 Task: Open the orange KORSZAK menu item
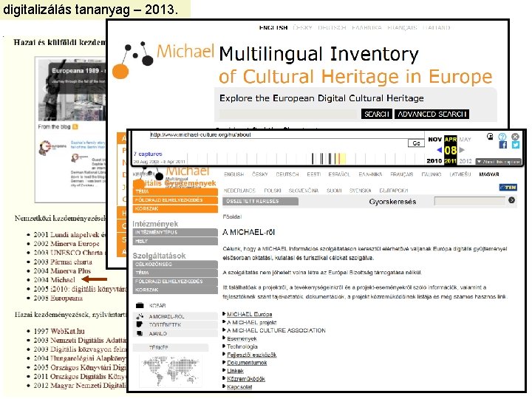click(175, 208)
